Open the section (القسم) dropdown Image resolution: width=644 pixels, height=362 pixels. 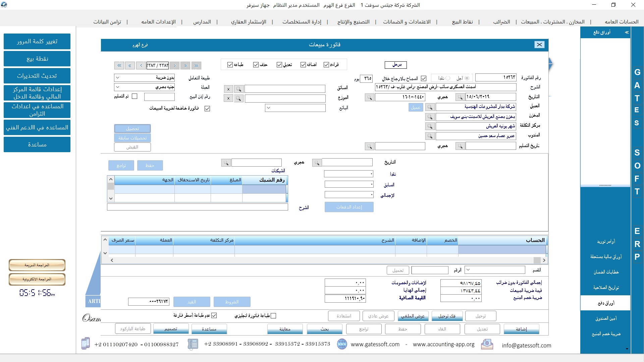point(468,270)
